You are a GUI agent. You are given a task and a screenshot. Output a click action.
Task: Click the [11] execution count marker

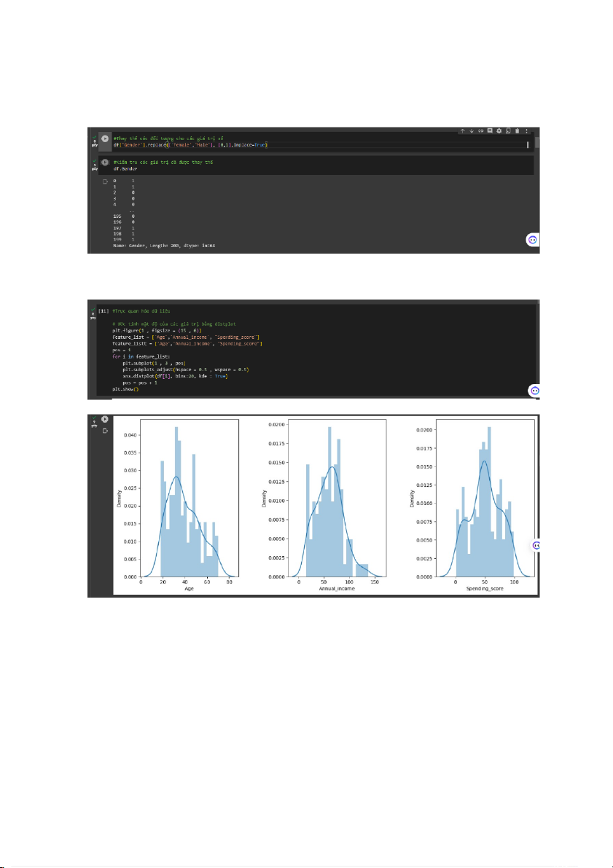[x=104, y=310]
